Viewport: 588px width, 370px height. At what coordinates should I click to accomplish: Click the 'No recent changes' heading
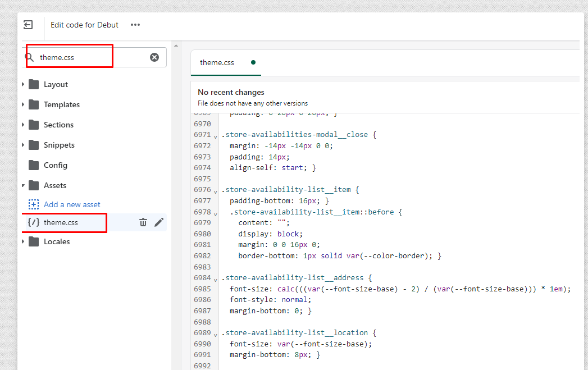coord(231,92)
